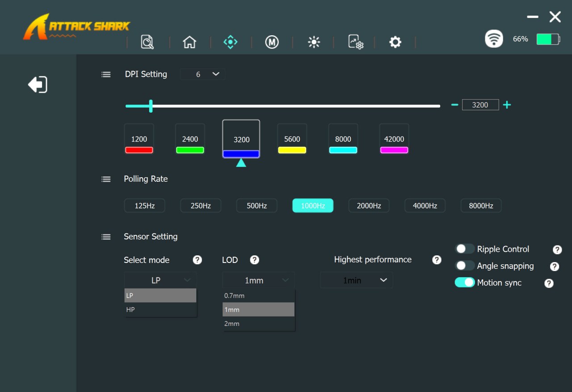Go to the Home page icon
Image resolution: width=572 pixels, height=392 pixels.
pos(189,42)
